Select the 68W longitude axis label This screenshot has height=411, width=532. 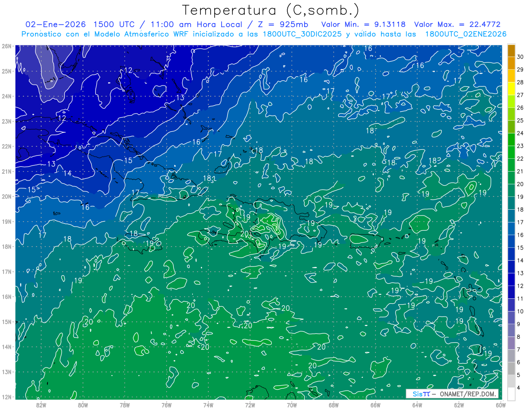point(333,404)
